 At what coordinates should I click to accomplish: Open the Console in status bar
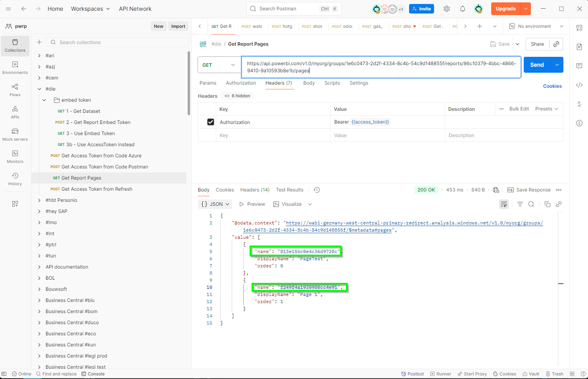coord(93,374)
